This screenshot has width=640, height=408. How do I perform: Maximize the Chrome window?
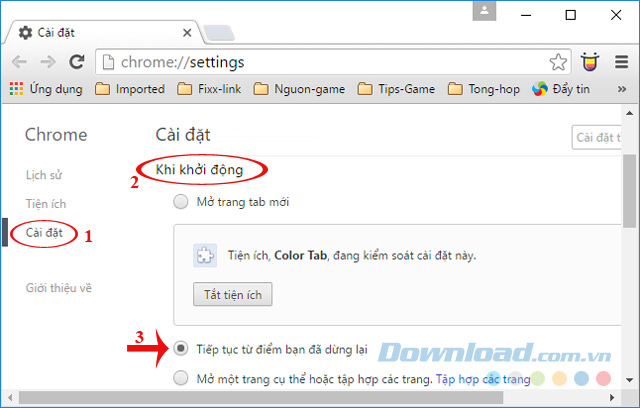pyautogui.click(x=571, y=15)
